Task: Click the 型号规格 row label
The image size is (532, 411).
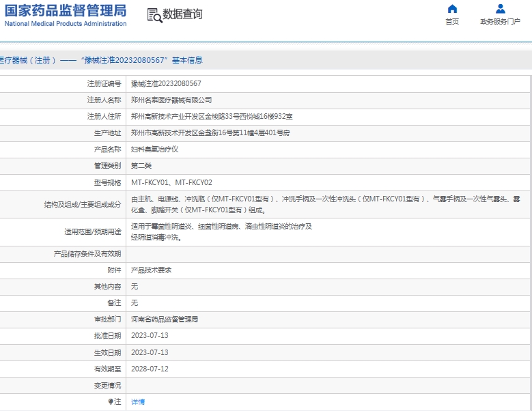Action: tap(107, 183)
